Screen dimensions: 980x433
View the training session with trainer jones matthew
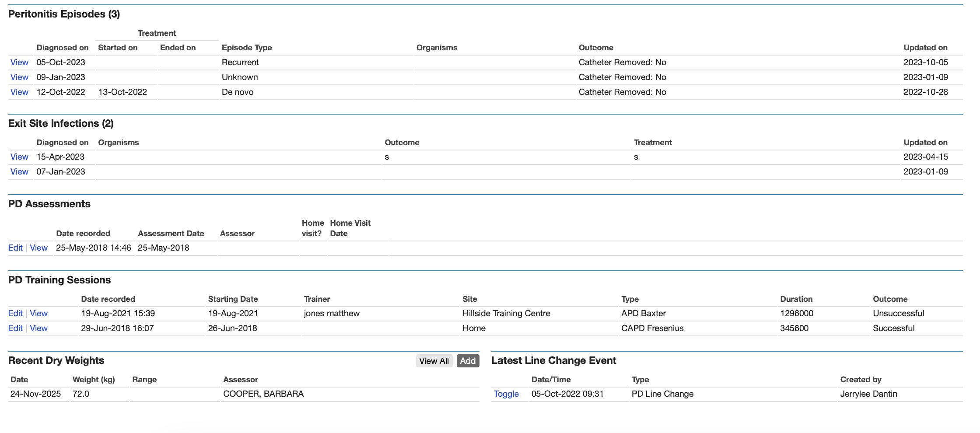tap(38, 313)
